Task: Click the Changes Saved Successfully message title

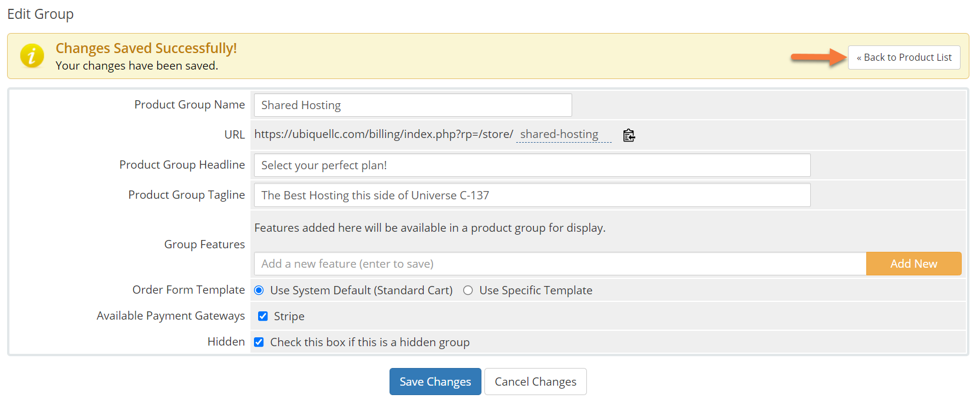Action: click(x=146, y=48)
